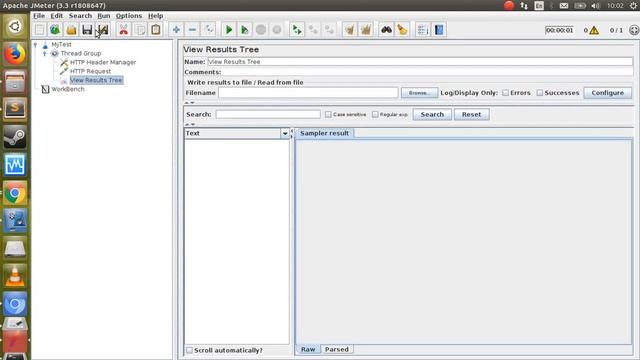Switch to the Parsed tab

(x=337, y=349)
